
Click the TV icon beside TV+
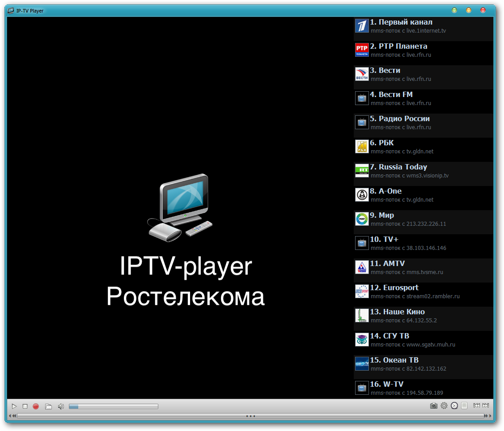click(x=362, y=243)
